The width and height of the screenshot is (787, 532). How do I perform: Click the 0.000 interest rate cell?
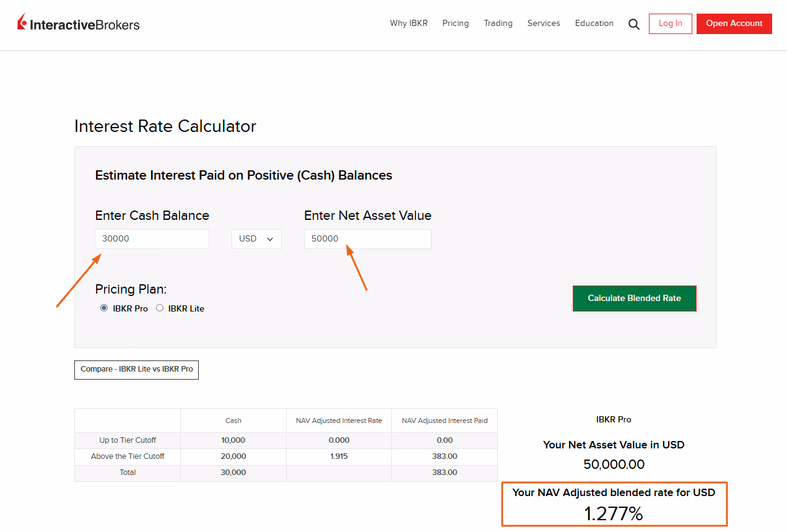(x=339, y=440)
